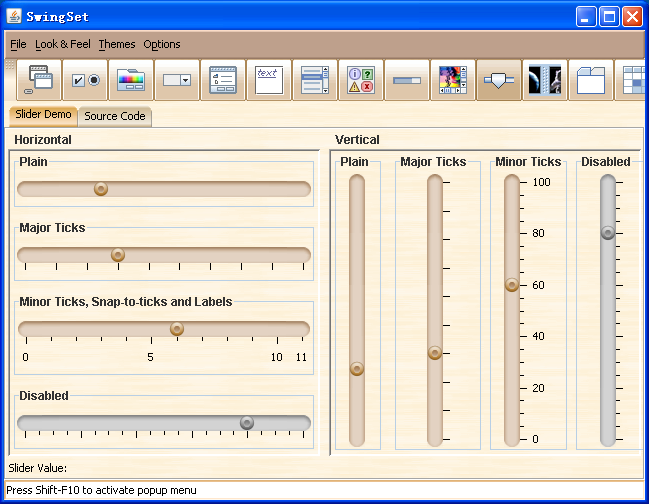Click label 40 on vertical Minor Ticks slider
This screenshot has height=504, width=649.
point(538,336)
